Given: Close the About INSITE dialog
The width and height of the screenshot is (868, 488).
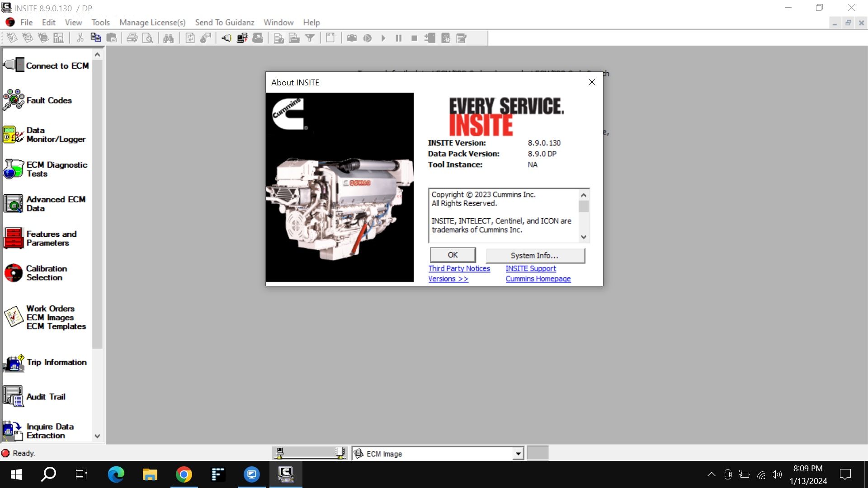Looking at the screenshot, I should click(592, 82).
